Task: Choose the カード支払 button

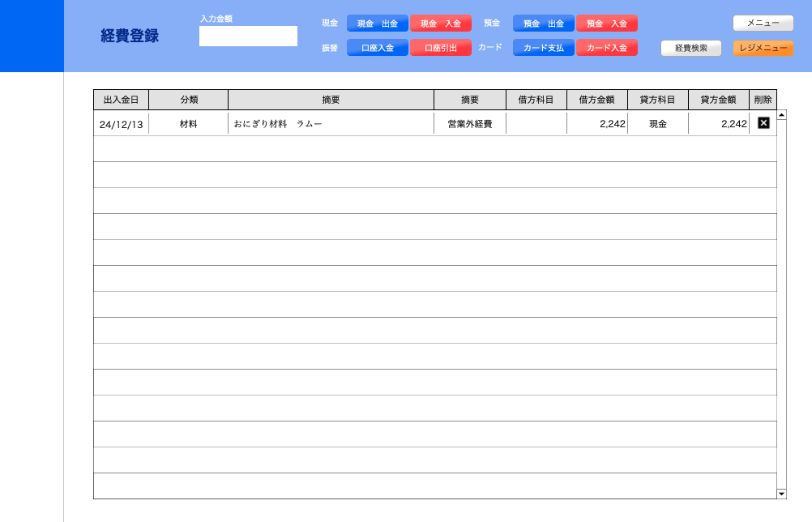Action: [543, 48]
